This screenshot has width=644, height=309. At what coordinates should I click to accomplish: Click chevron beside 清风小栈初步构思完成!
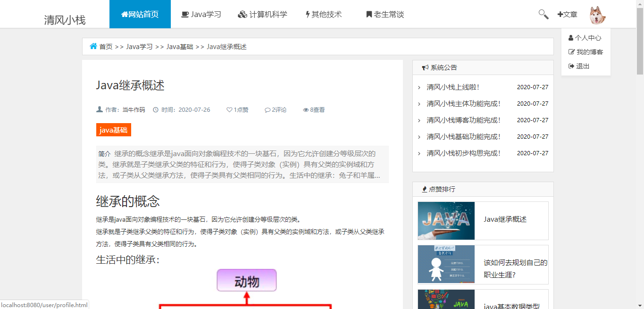[419, 153]
